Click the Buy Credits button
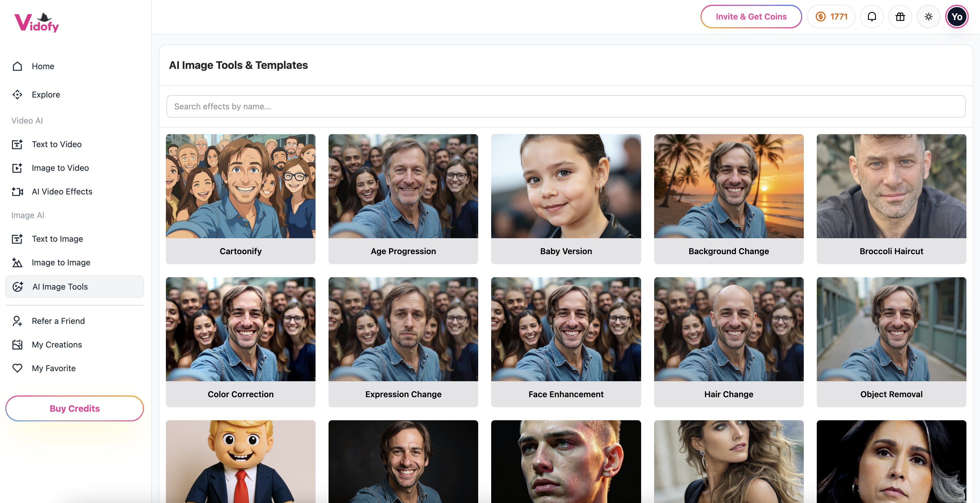The width and height of the screenshot is (980, 503). click(75, 408)
